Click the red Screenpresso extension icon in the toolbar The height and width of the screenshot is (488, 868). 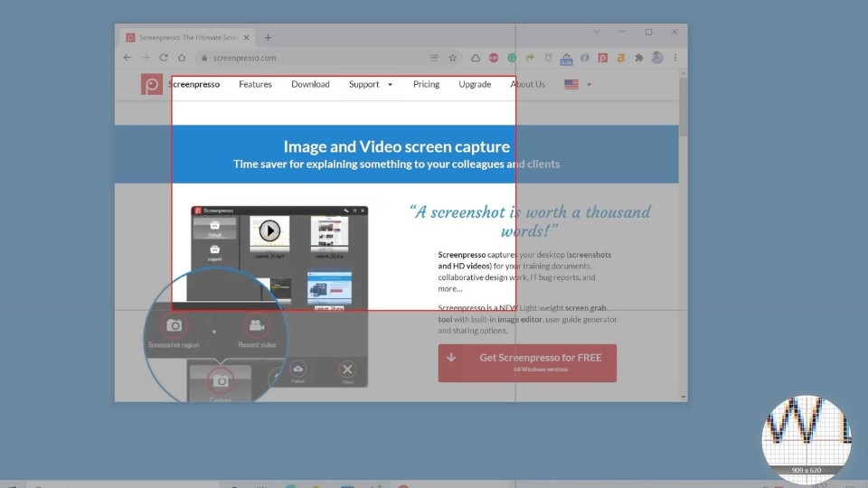[x=603, y=58]
